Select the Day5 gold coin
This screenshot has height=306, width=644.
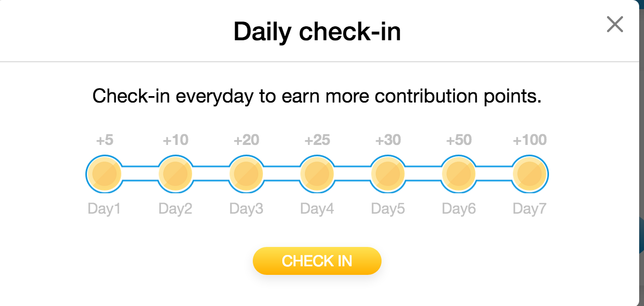[x=387, y=174]
